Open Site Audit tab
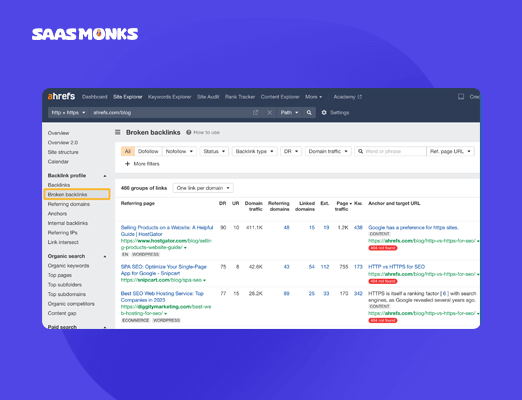Image resolution: width=522 pixels, height=400 pixels. click(208, 97)
